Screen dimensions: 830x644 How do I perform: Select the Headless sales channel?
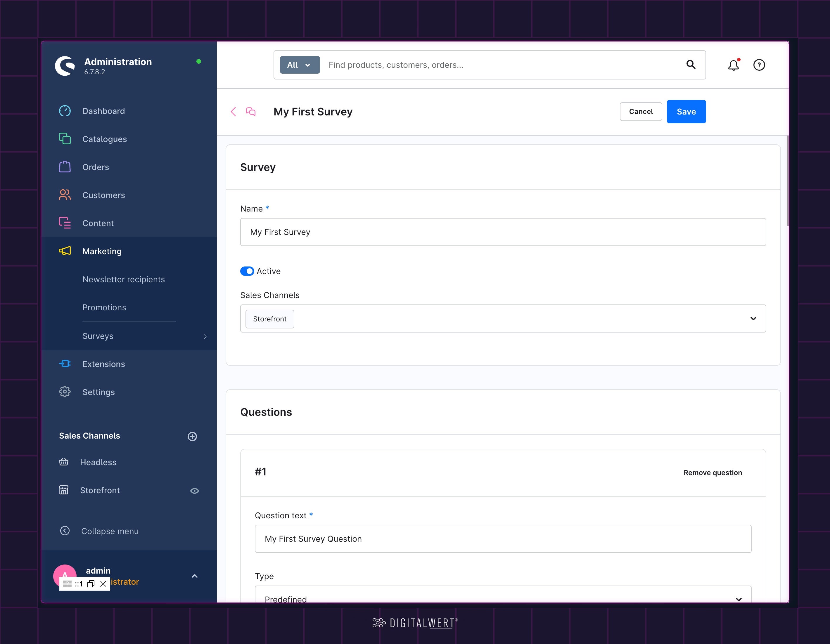click(98, 462)
